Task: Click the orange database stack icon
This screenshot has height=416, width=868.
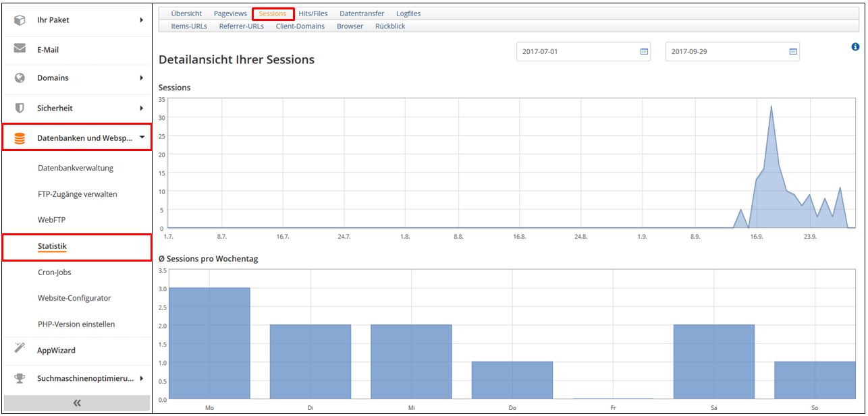Action: click(x=20, y=138)
